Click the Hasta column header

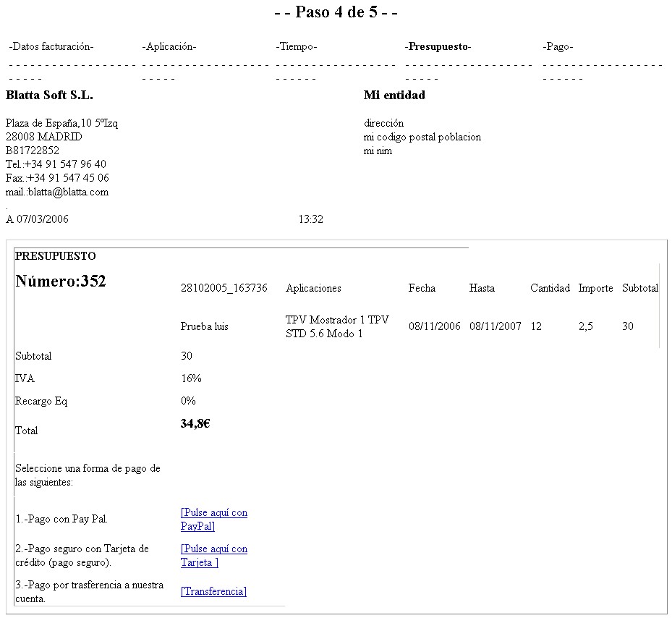click(x=482, y=288)
